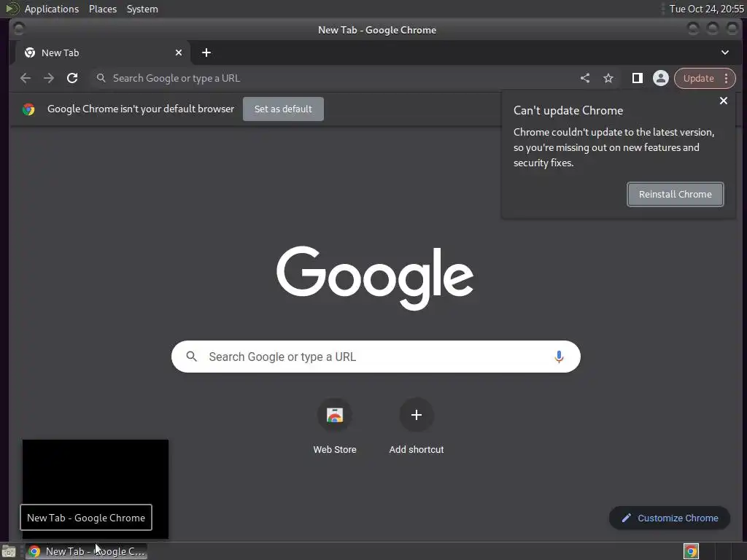Screen dimensions: 747x560
Task: Open the System menu
Action: pyautogui.click(x=142, y=9)
